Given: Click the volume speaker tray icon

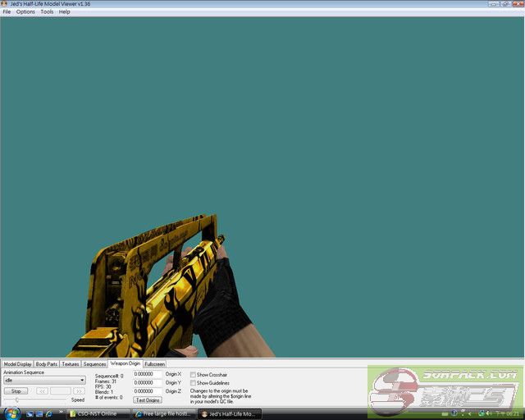Looking at the screenshot, I should pos(488,414).
